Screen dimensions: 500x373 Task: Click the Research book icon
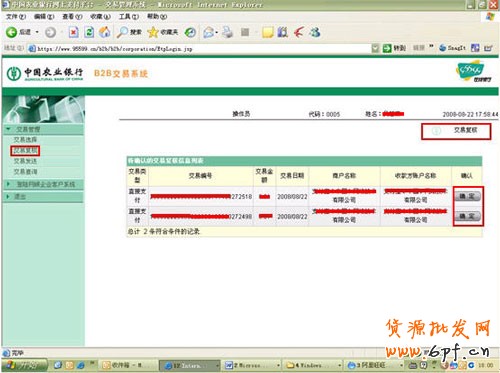coord(283,32)
